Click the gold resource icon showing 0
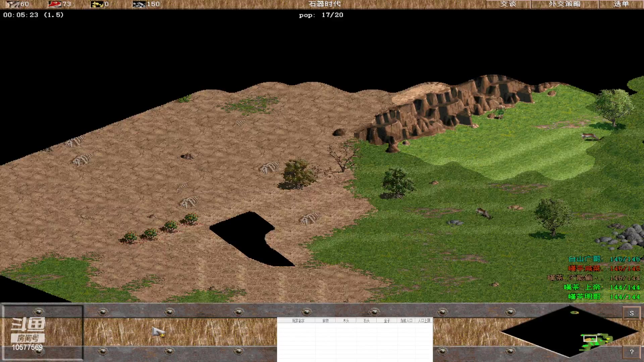This screenshot has height=362, width=644. [x=97, y=4]
